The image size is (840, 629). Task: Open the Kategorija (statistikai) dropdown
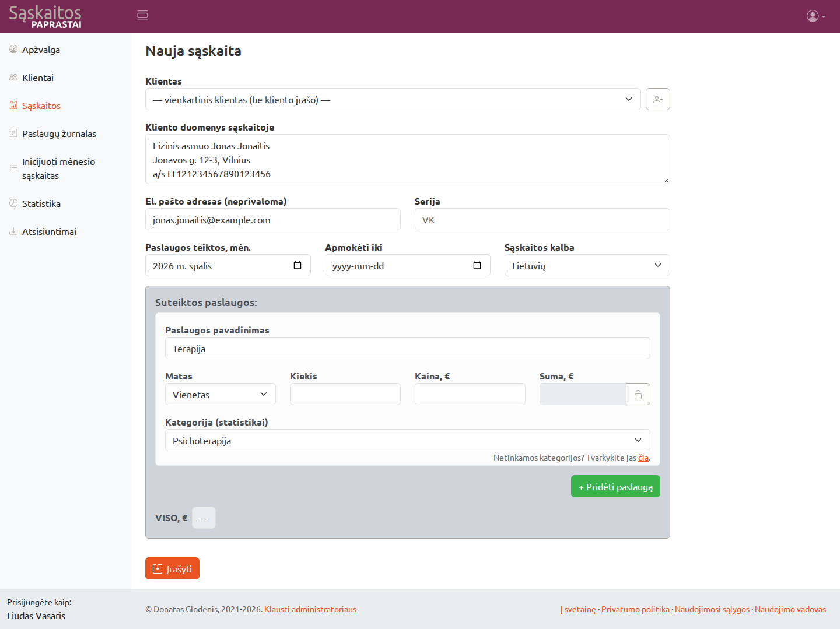click(408, 440)
